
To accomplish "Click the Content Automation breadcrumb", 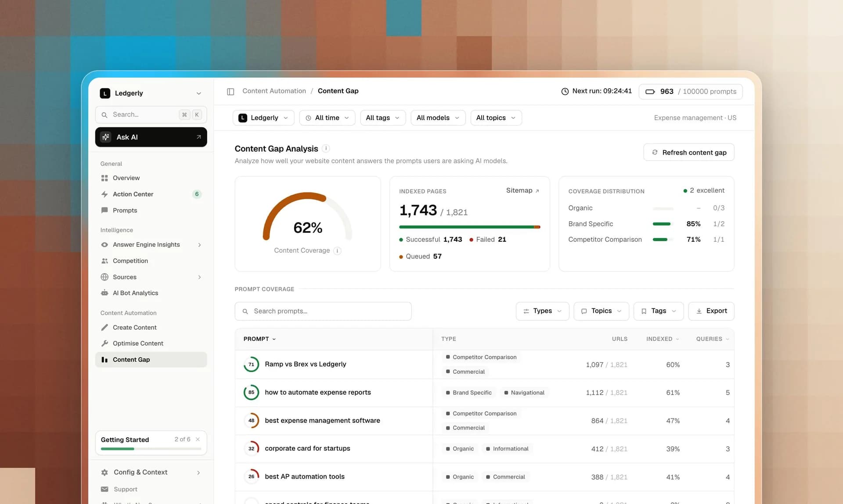I will pos(274,91).
